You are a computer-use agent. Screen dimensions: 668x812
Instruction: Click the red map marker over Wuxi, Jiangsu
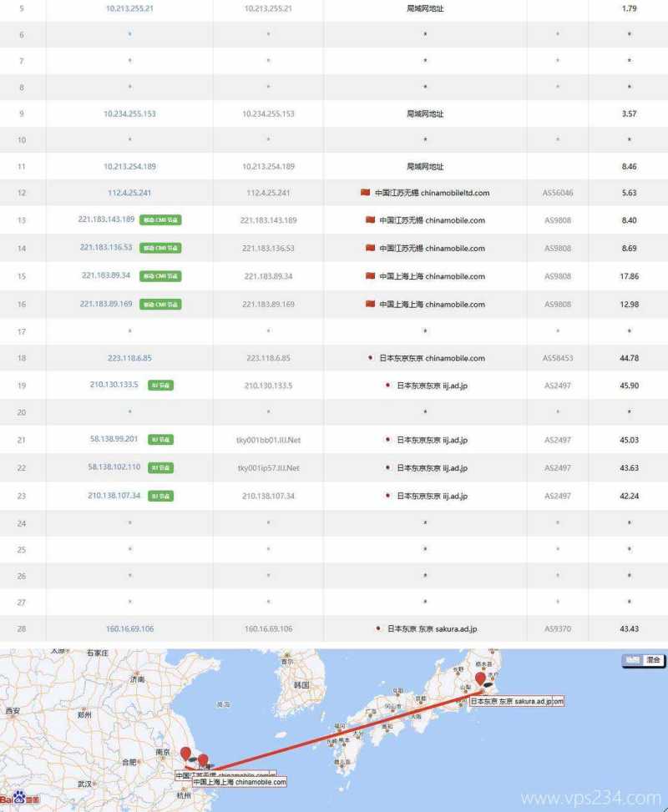click(185, 754)
